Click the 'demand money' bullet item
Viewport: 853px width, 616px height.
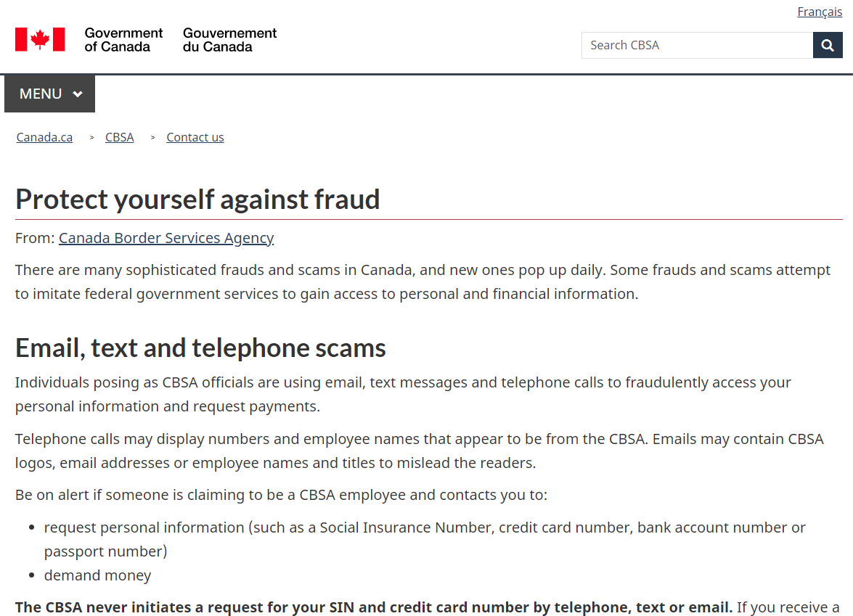(x=98, y=575)
